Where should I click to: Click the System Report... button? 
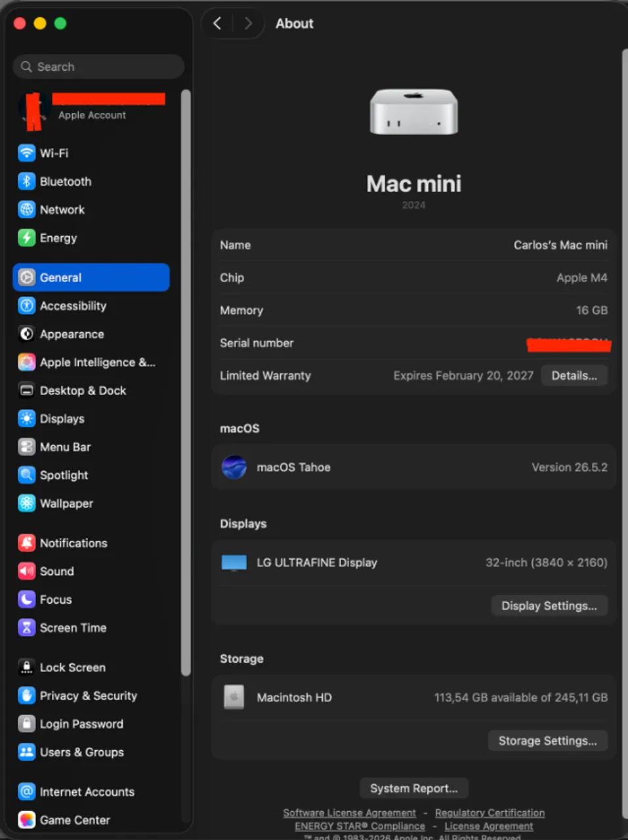(x=414, y=788)
